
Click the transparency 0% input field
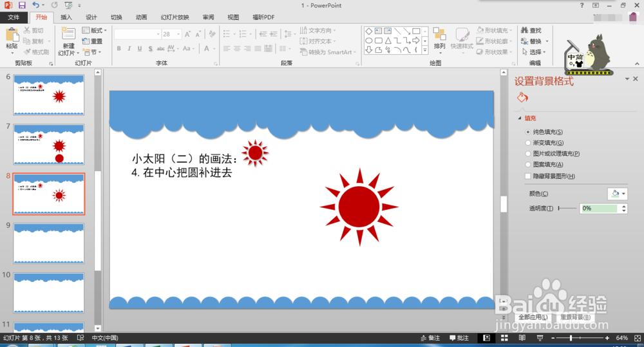(600, 208)
